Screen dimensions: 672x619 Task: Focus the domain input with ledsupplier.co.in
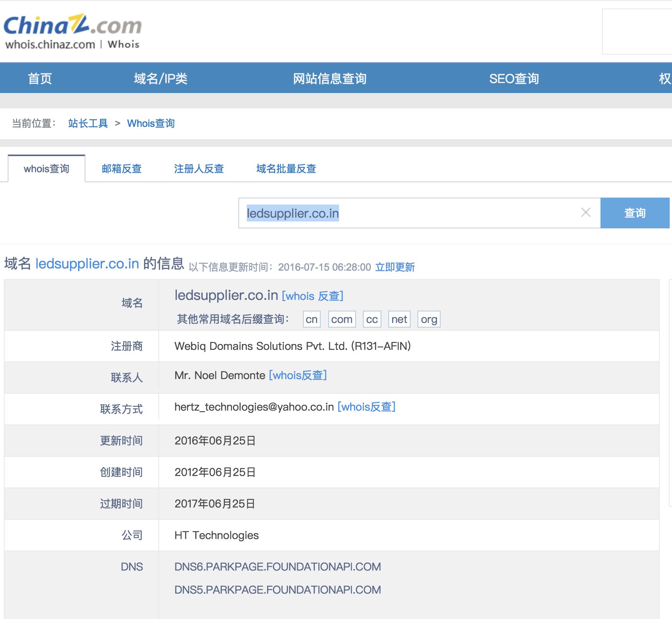click(x=419, y=213)
